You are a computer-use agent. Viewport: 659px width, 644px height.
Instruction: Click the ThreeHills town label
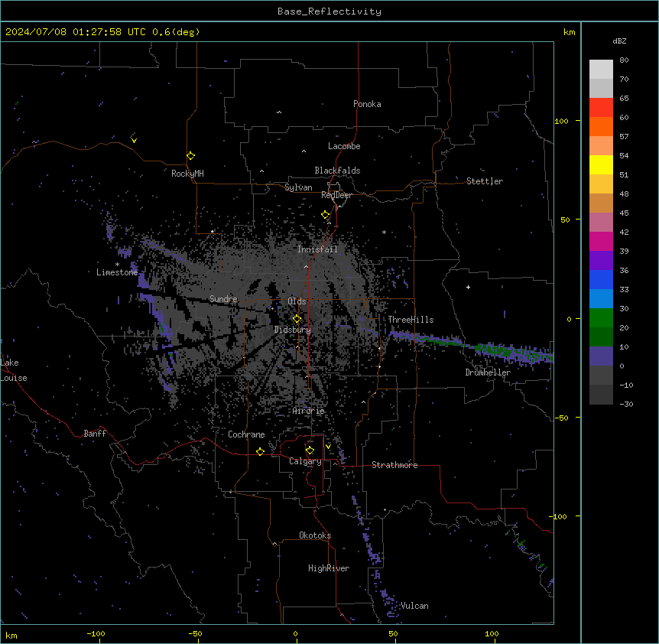411,320
